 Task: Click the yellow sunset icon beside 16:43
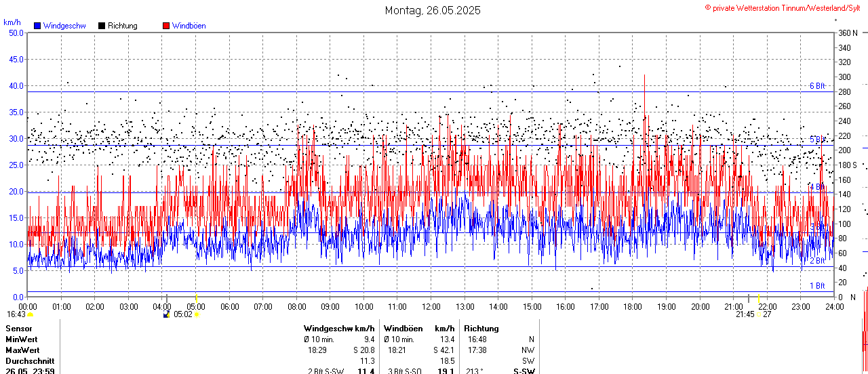pos(30,314)
